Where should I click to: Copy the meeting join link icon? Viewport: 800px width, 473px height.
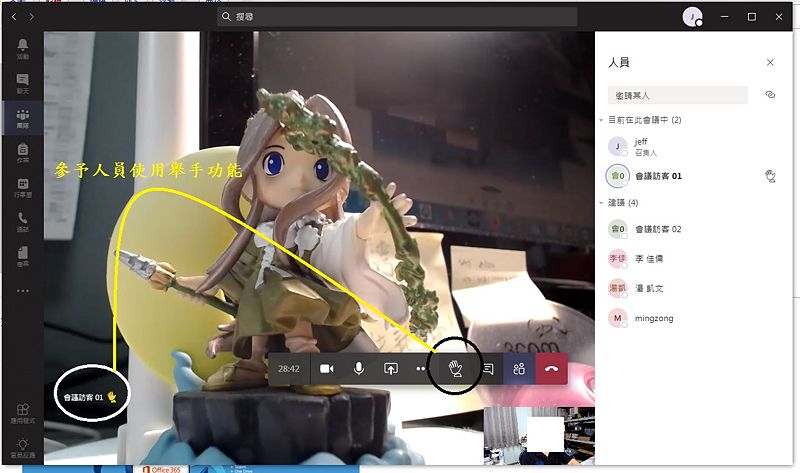coord(770,95)
